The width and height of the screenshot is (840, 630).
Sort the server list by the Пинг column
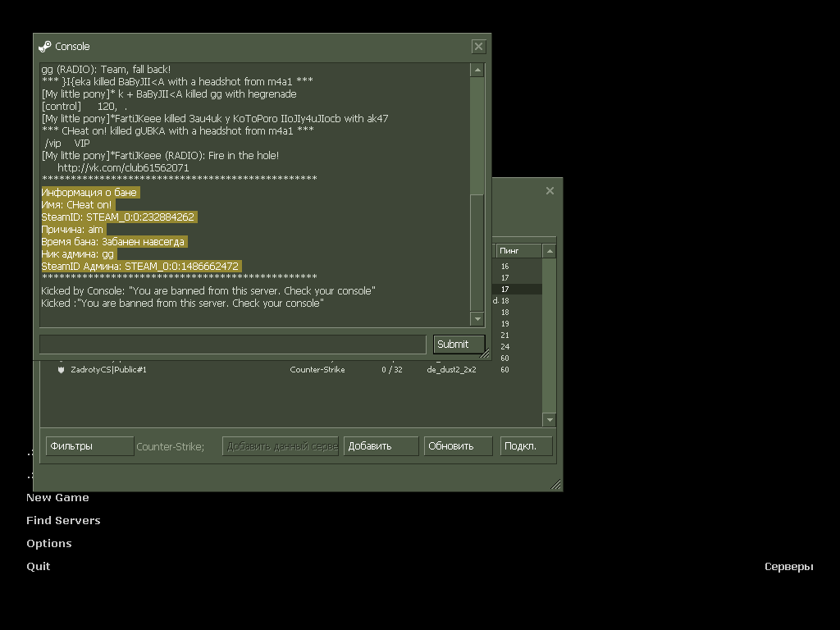(518, 251)
